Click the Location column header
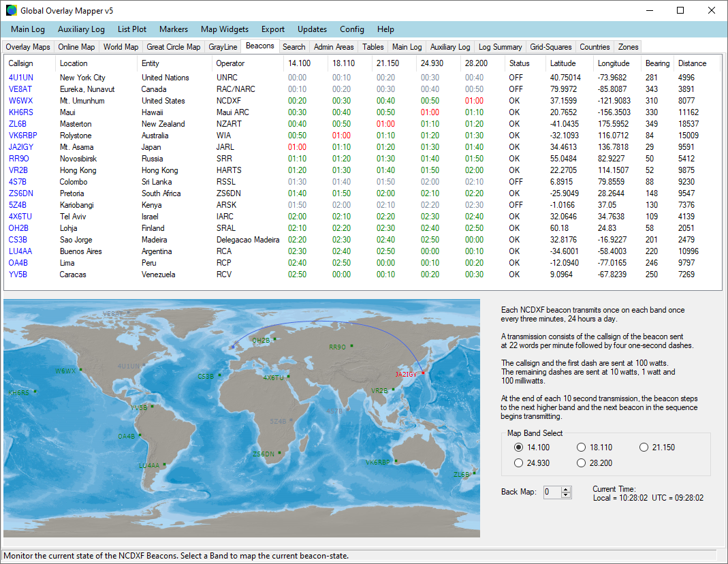Screen dimensions: 728x564 pyautogui.click(x=96, y=63)
